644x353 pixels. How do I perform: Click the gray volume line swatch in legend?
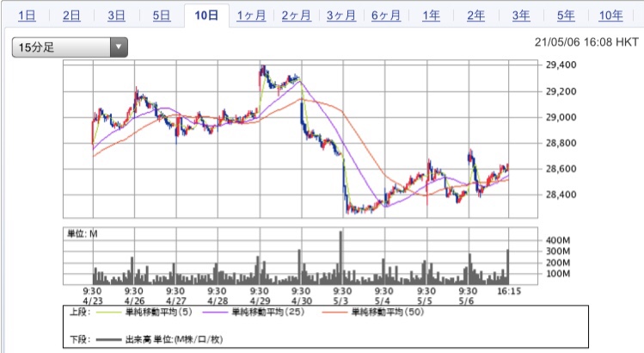(108, 340)
